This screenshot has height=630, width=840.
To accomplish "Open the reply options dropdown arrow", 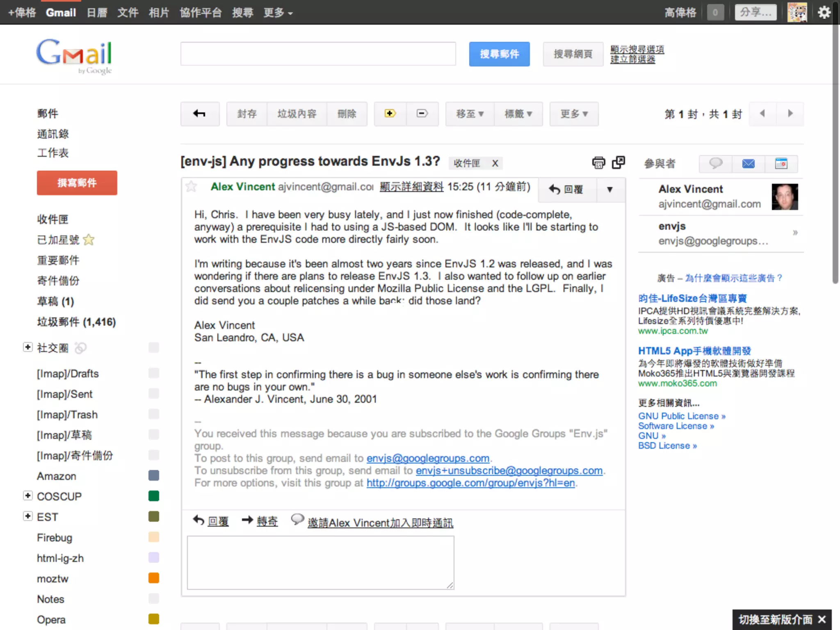I will point(610,189).
